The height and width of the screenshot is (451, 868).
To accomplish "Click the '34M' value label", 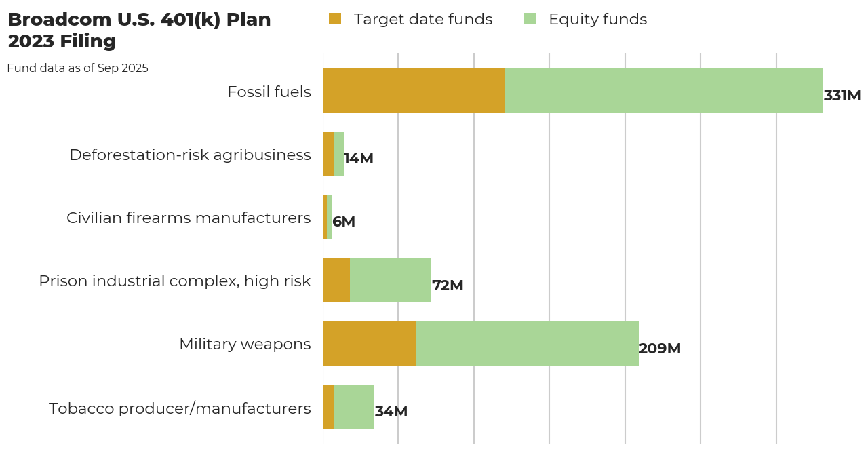I will coord(391,412).
